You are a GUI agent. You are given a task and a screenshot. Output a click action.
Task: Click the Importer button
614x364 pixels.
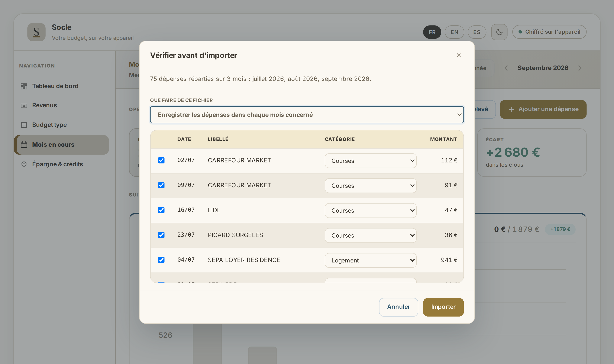443,307
